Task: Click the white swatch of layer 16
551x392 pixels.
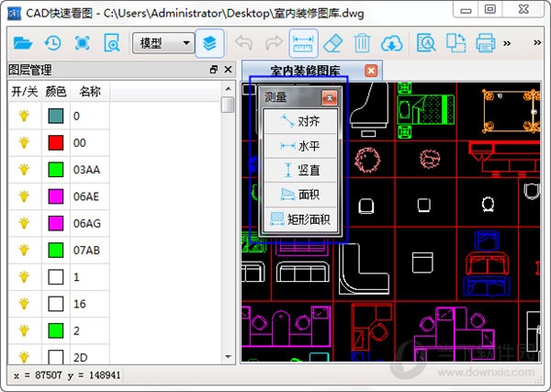Action: 55,304
